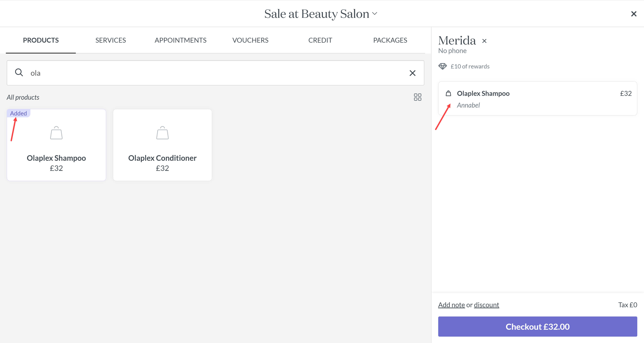Click the Tax £0 label
The width and height of the screenshot is (644, 343).
[x=628, y=305]
